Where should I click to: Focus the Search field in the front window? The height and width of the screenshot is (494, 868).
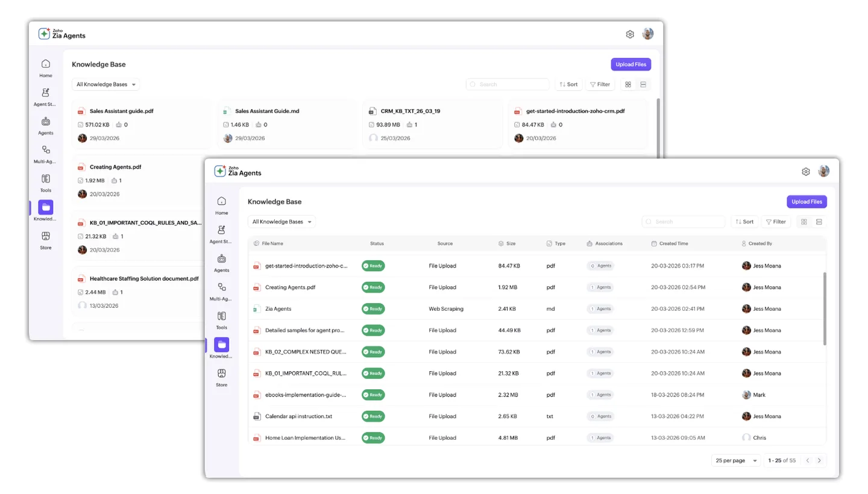(684, 222)
